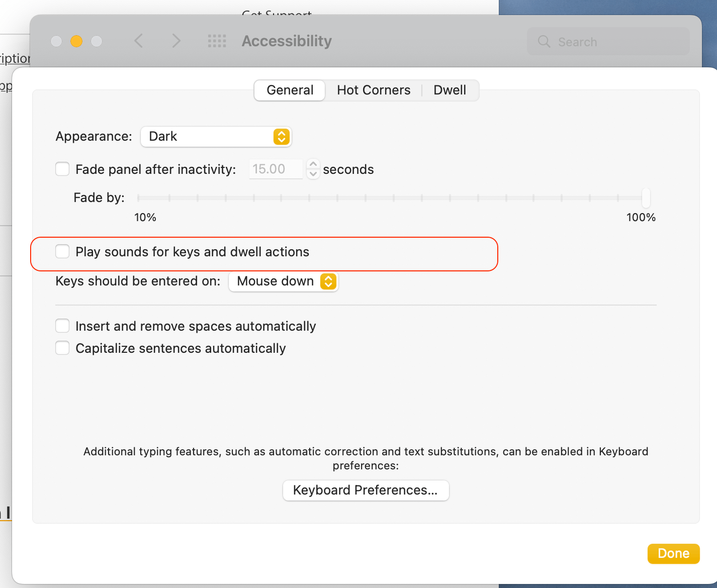
Task: Select the General tab
Action: click(x=289, y=90)
